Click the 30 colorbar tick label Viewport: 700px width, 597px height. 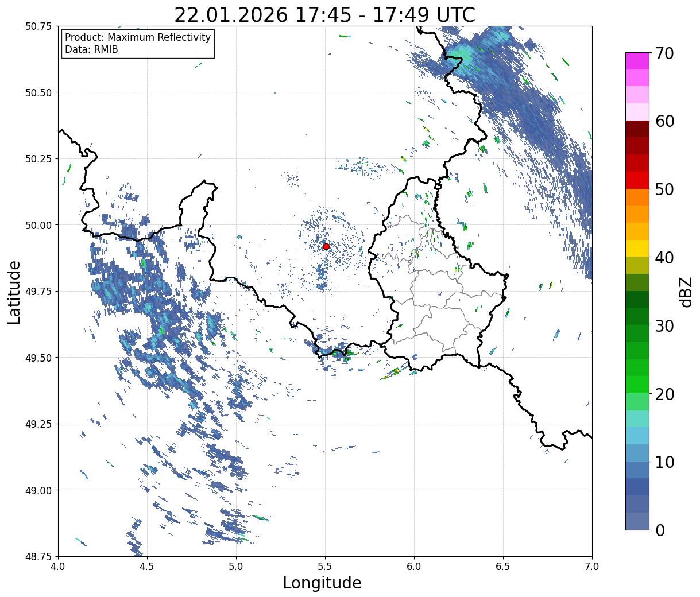(x=664, y=325)
